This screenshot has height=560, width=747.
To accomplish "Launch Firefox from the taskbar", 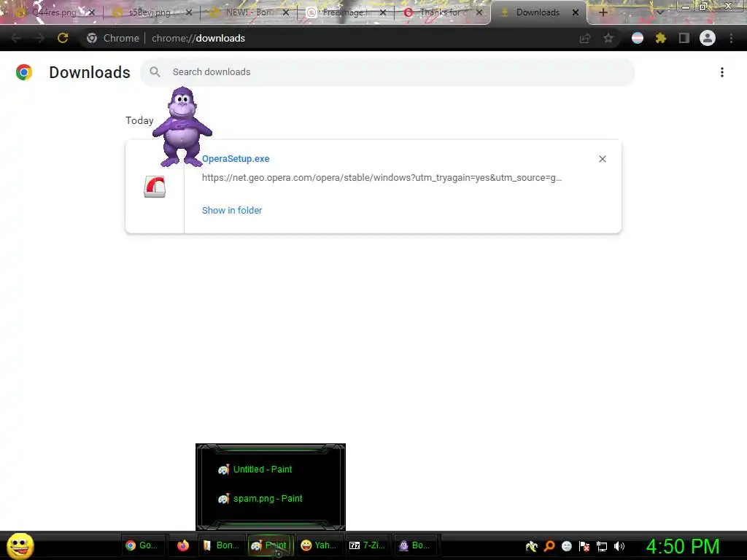I will pyautogui.click(x=183, y=545).
